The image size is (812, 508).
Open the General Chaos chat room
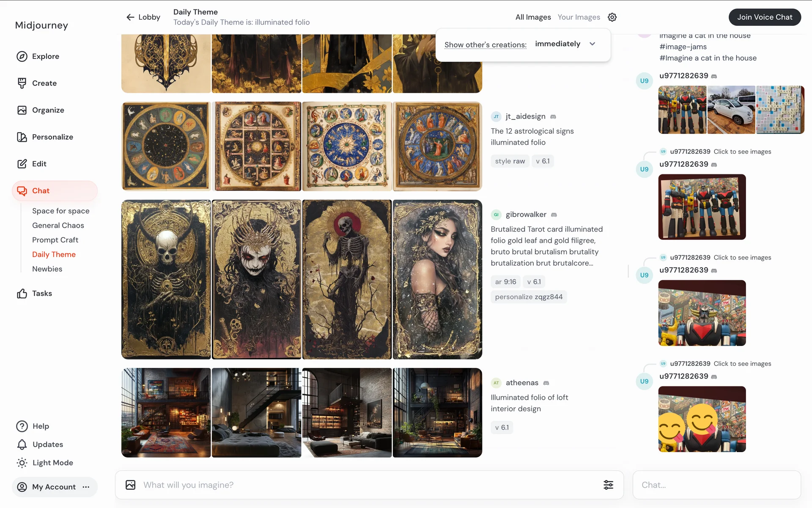point(58,225)
